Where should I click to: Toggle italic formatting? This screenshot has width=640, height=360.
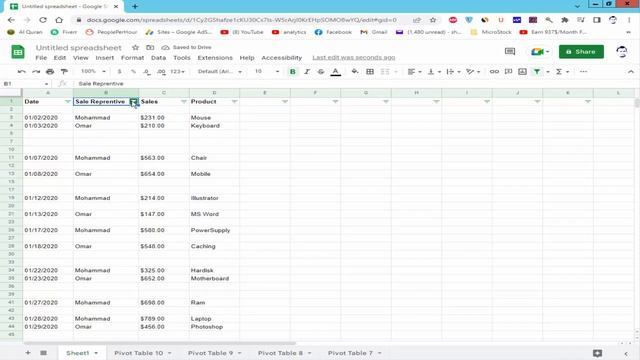[x=307, y=71]
